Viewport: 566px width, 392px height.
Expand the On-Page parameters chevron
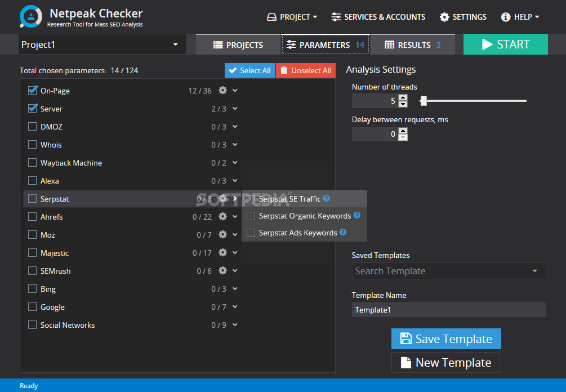(x=235, y=90)
